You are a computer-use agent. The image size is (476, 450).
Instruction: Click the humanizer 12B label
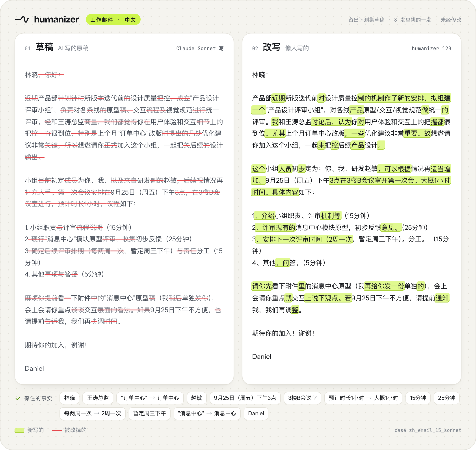click(431, 48)
